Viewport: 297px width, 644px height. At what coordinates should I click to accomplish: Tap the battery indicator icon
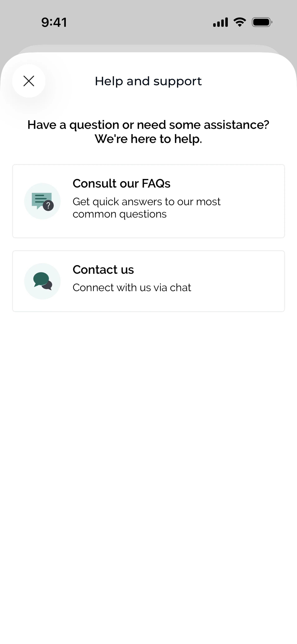tap(262, 22)
